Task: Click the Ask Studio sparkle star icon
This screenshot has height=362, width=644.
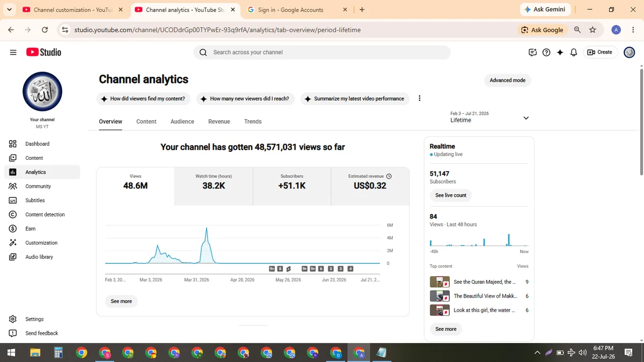Action: pos(560,52)
